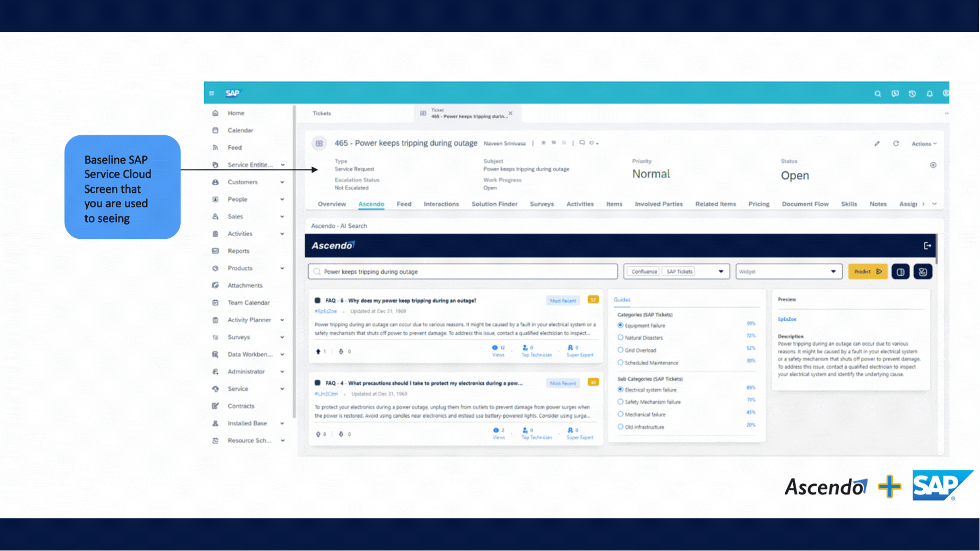980x551 pixels.
Task: Flag ticket 465 with flag icon
Action: (554, 143)
